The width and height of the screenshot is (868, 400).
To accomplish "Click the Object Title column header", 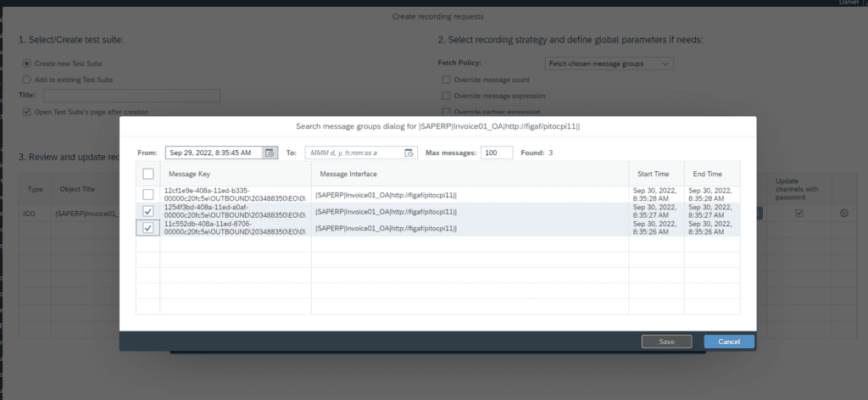I will click(77, 189).
